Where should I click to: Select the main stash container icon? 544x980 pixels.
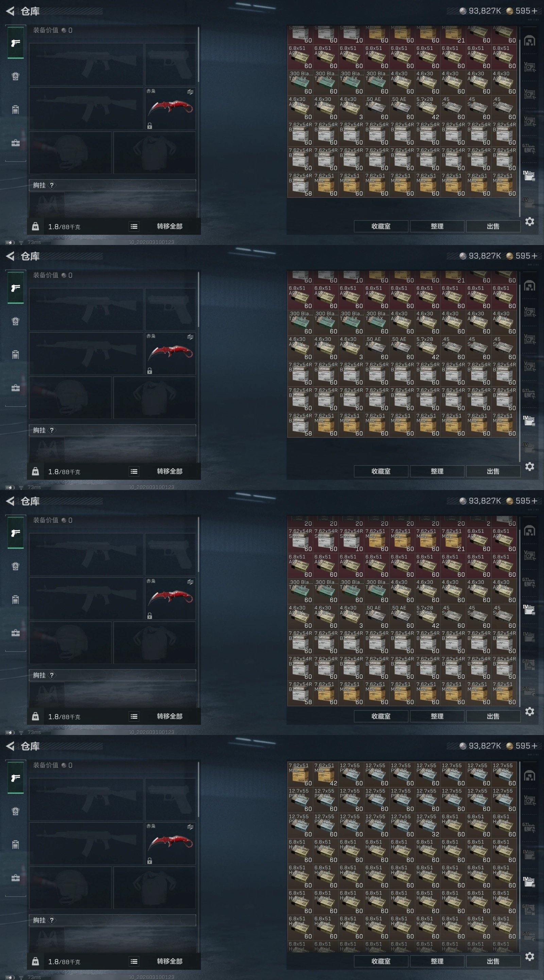(x=530, y=41)
